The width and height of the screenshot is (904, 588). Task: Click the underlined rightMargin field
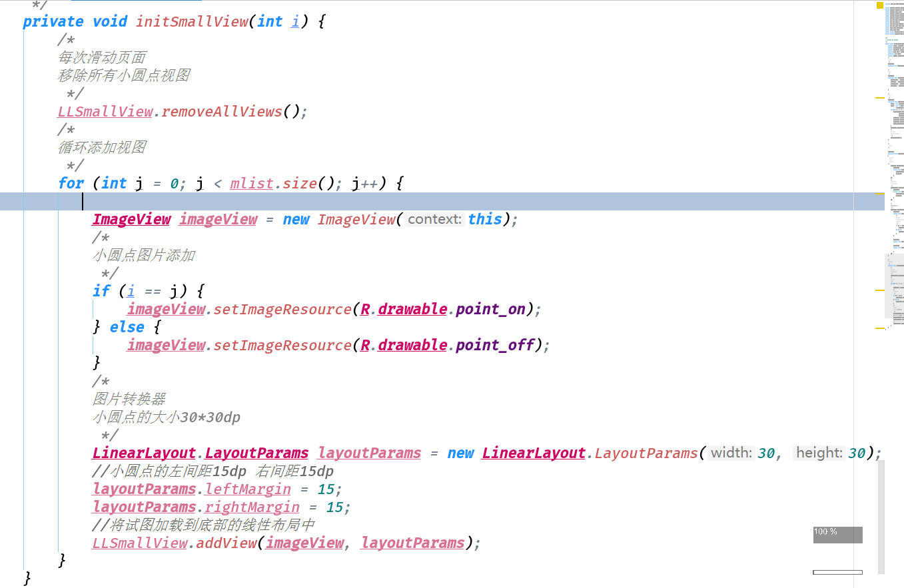point(252,507)
